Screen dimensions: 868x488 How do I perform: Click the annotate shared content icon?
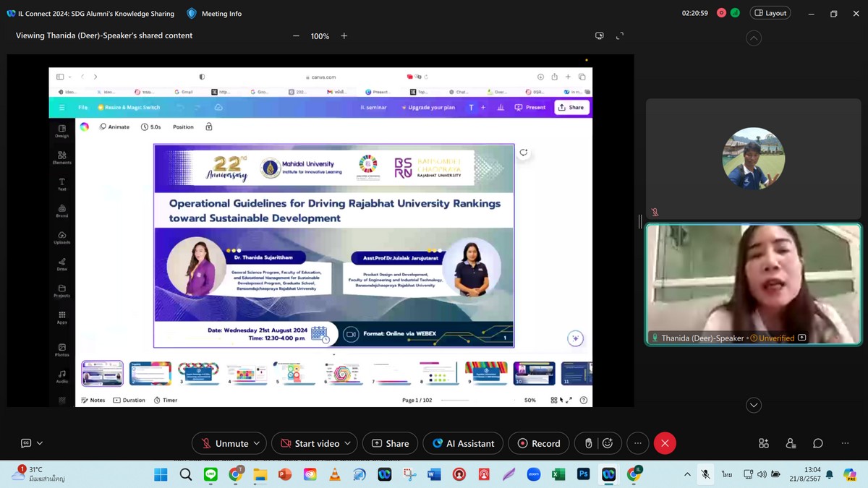point(599,35)
